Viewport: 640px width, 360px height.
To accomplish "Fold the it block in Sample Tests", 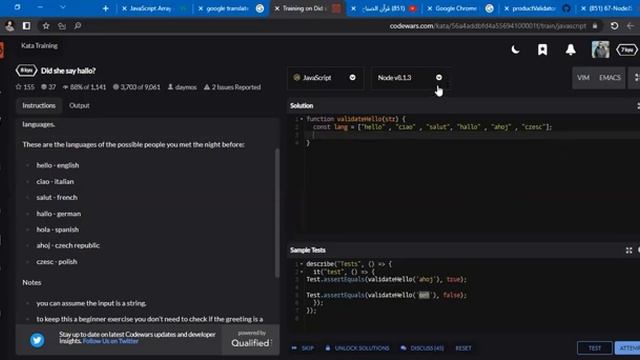I will click(302, 271).
